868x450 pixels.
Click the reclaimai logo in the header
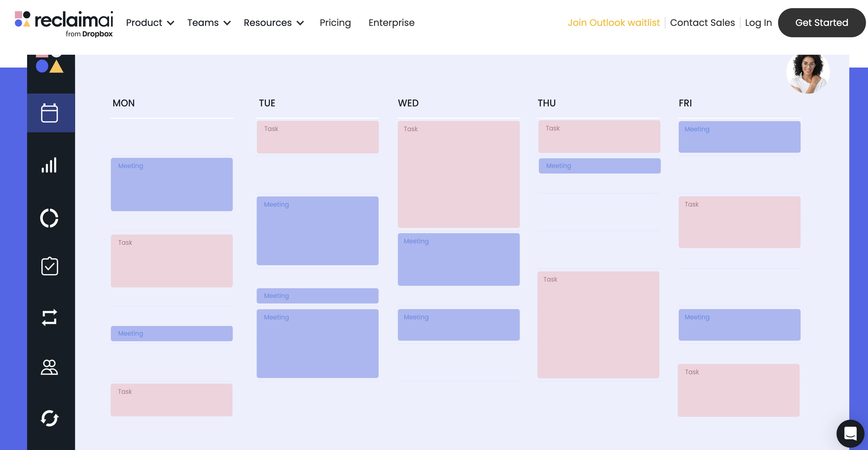click(x=64, y=23)
